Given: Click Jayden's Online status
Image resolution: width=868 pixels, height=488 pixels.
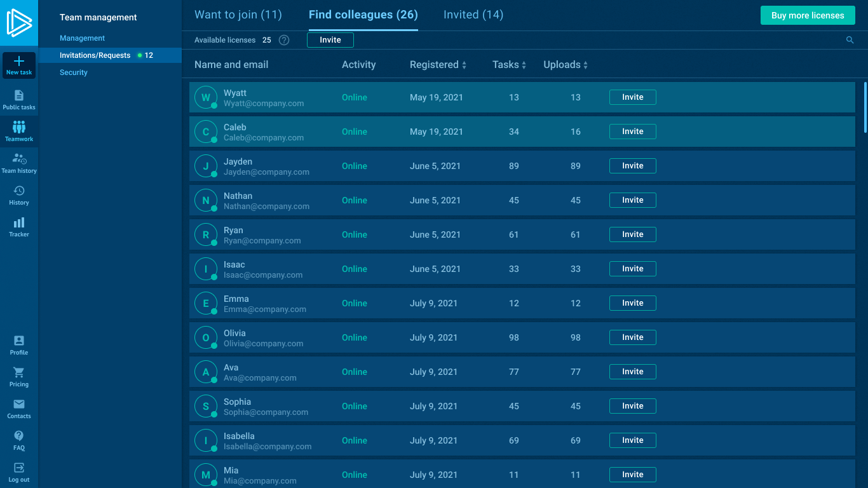Looking at the screenshot, I should [x=355, y=166].
